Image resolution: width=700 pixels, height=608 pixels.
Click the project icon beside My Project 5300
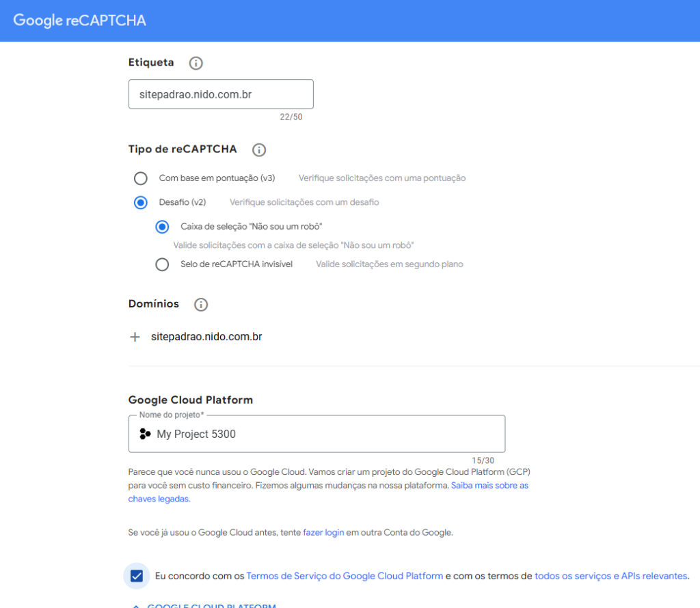[x=145, y=434]
